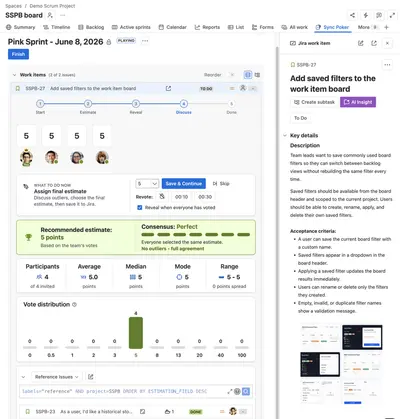The width and height of the screenshot is (400, 419).
Task: Toggle the Reorder switch
Action: tap(231, 75)
